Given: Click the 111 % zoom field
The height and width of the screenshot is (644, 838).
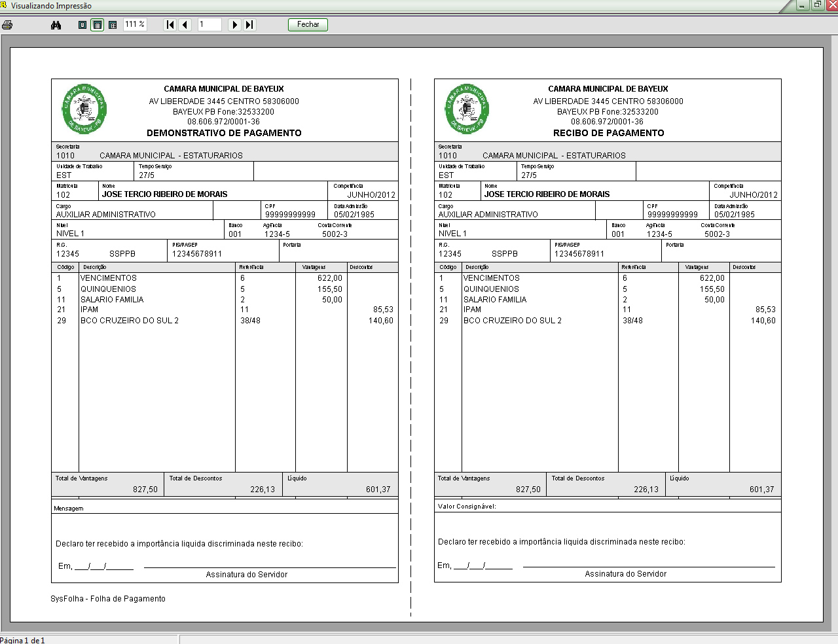Looking at the screenshot, I should [x=135, y=25].
